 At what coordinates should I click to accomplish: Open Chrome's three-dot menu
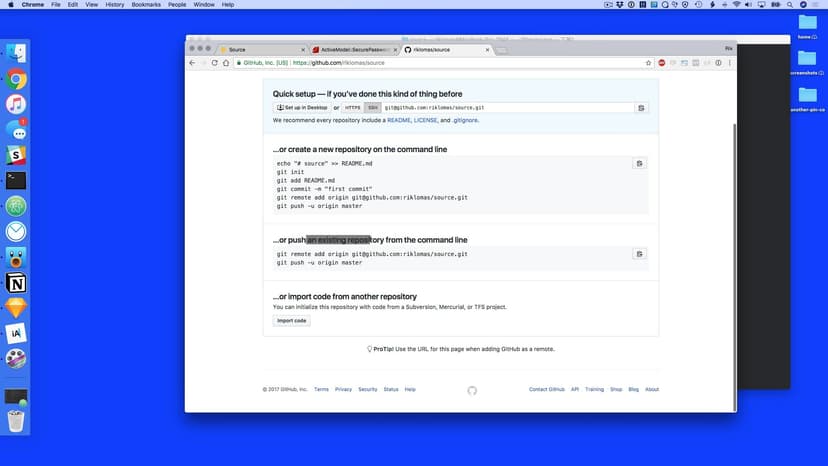click(729, 63)
